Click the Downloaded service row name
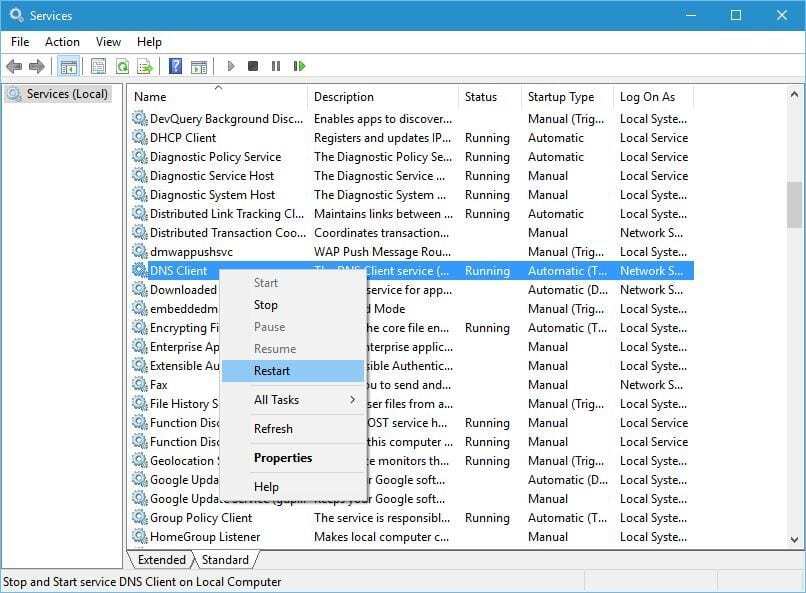Image resolution: width=806 pixels, height=593 pixels. 183,290
